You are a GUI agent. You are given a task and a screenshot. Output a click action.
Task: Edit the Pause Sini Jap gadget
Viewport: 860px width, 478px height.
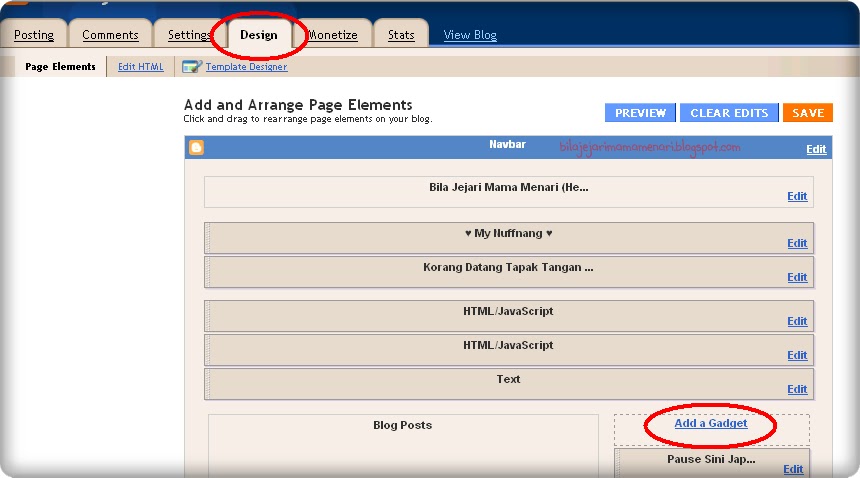(793, 469)
